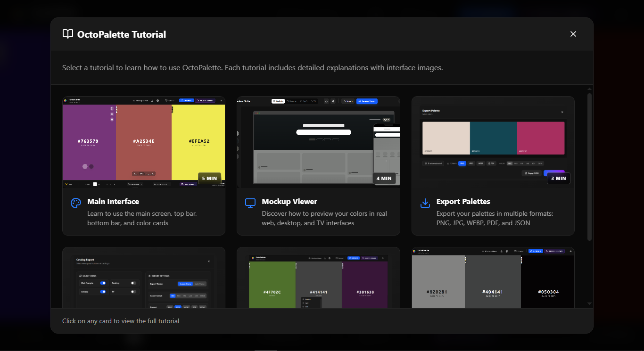Image resolution: width=644 pixels, height=351 pixels.
Task: Click Copy JSON in the Export Palette thumbnail
Action: 531,173
